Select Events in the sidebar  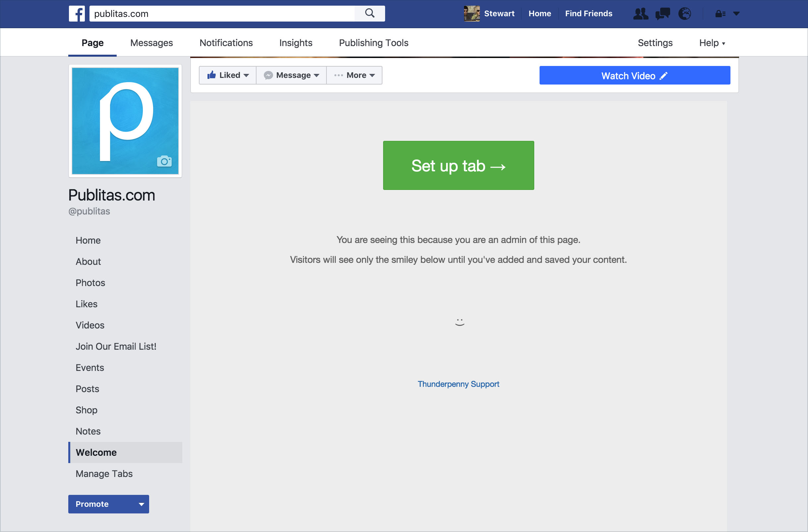coord(90,368)
